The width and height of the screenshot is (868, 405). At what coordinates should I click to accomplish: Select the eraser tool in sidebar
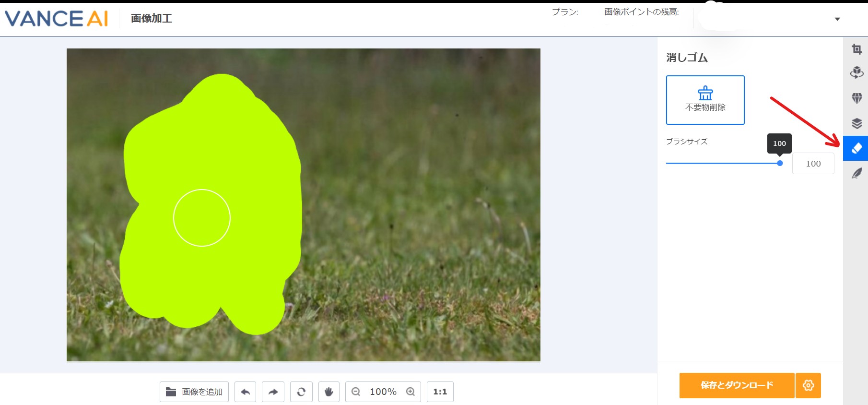coord(856,148)
